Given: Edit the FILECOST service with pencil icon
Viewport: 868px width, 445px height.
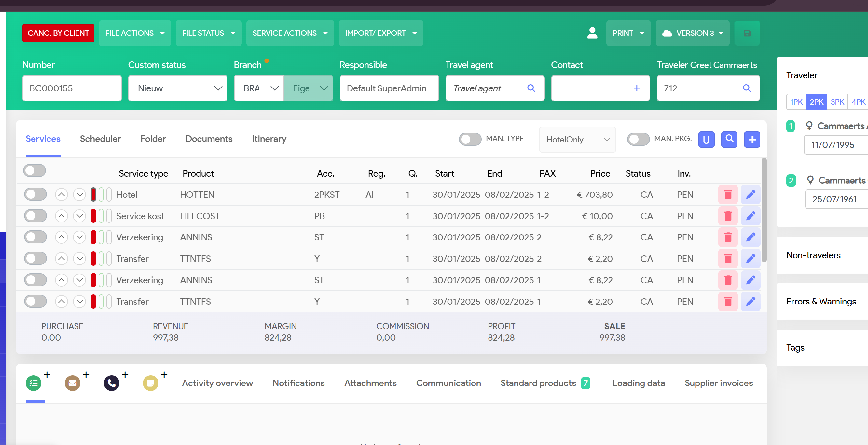Looking at the screenshot, I should pyautogui.click(x=751, y=216).
